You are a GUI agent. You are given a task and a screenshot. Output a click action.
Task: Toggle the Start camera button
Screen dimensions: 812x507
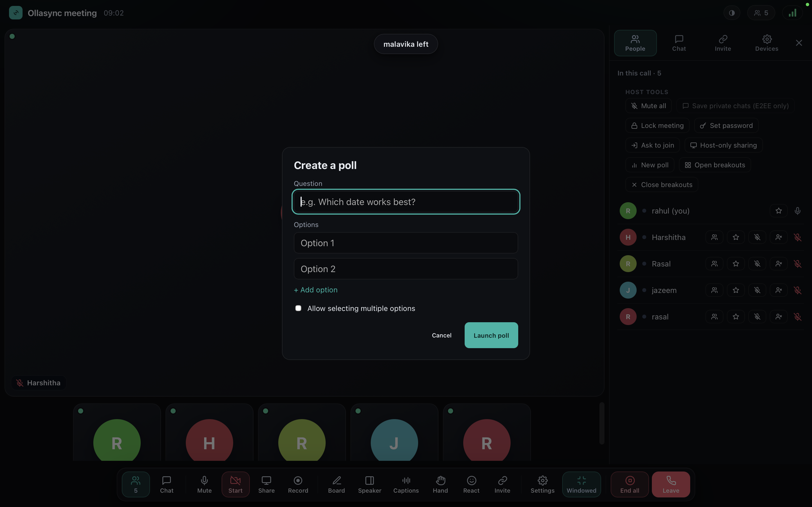(235, 484)
